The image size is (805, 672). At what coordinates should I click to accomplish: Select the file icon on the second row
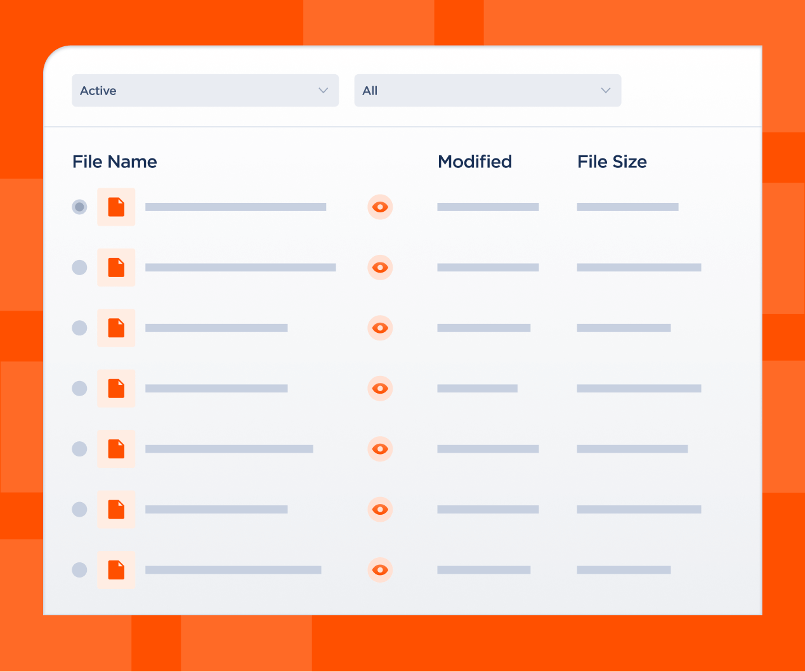coord(116,267)
